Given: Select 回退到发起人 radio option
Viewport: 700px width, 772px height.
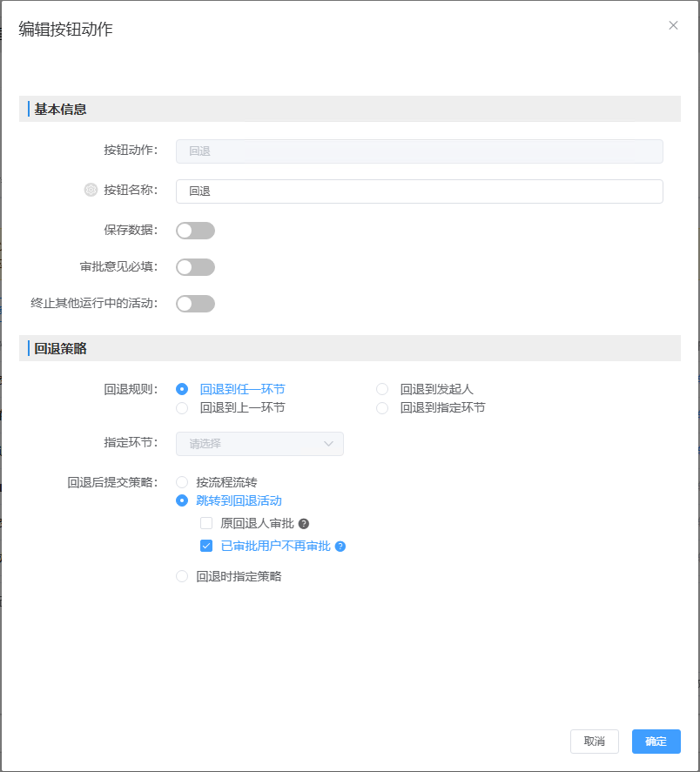Looking at the screenshot, I should tap(382, 389).
